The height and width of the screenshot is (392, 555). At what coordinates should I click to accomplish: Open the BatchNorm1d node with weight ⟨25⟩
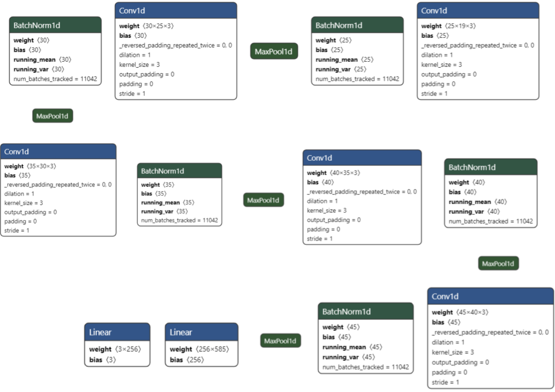(x=357, y=25)
